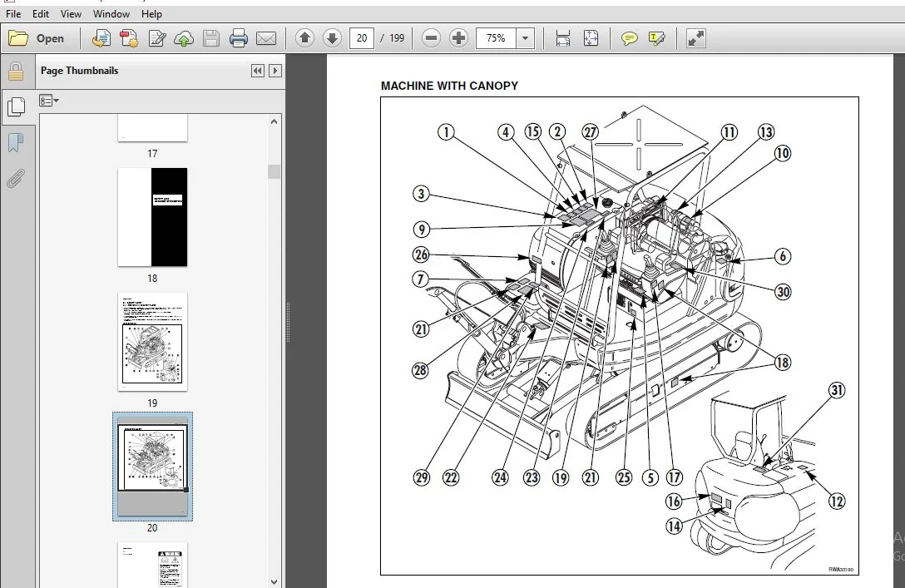Select the thumbnail below page 20

tap(152, 565)
